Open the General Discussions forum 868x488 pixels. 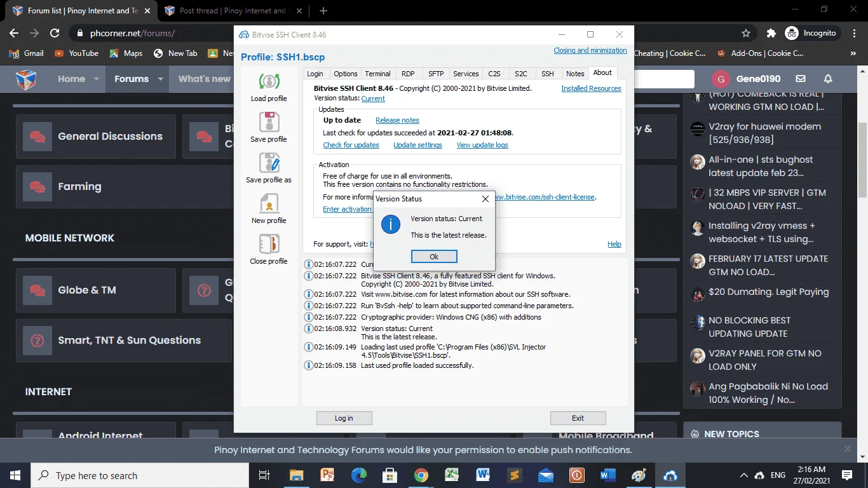110,136
